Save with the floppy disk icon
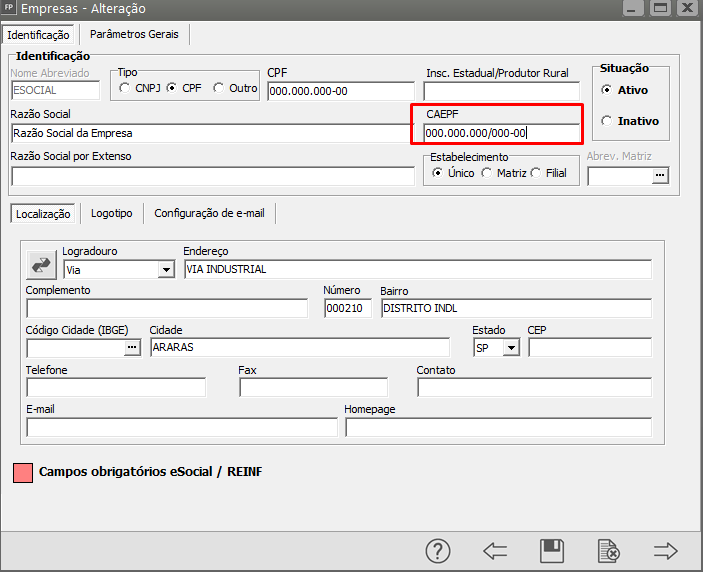The height and width of the screenshot is (572, 703). pos(551,550)
